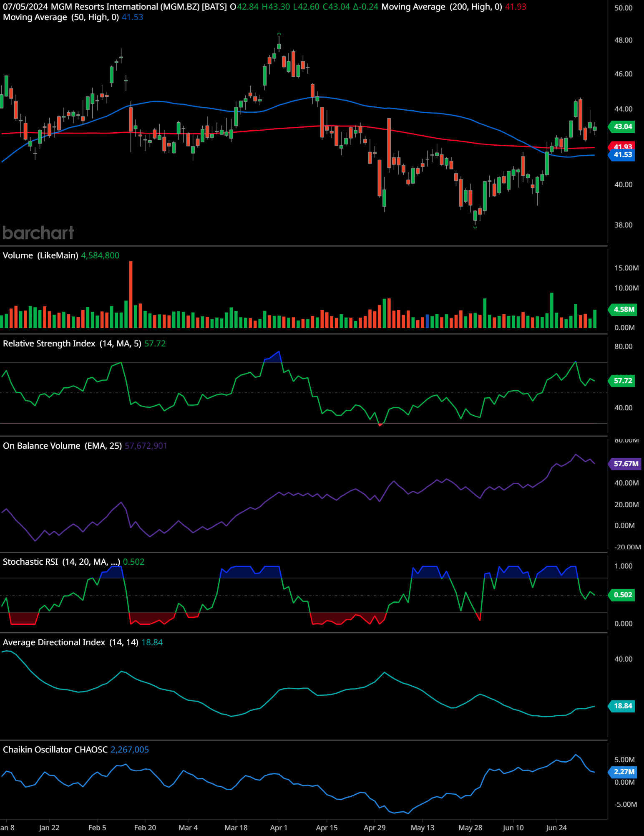The height and width of the screenshot is (836, 644).
Task: Click the 07/05/2024 date in header
Action: pos(25,7)
